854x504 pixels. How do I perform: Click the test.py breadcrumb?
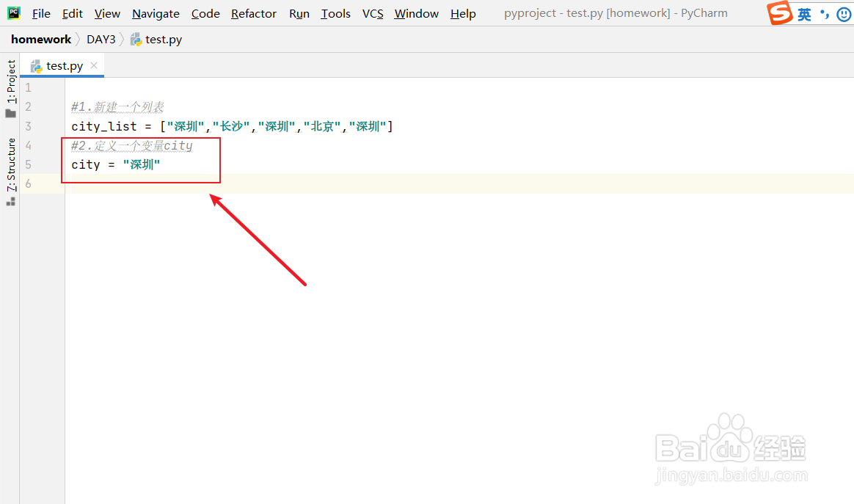click(x=156, y=39)
